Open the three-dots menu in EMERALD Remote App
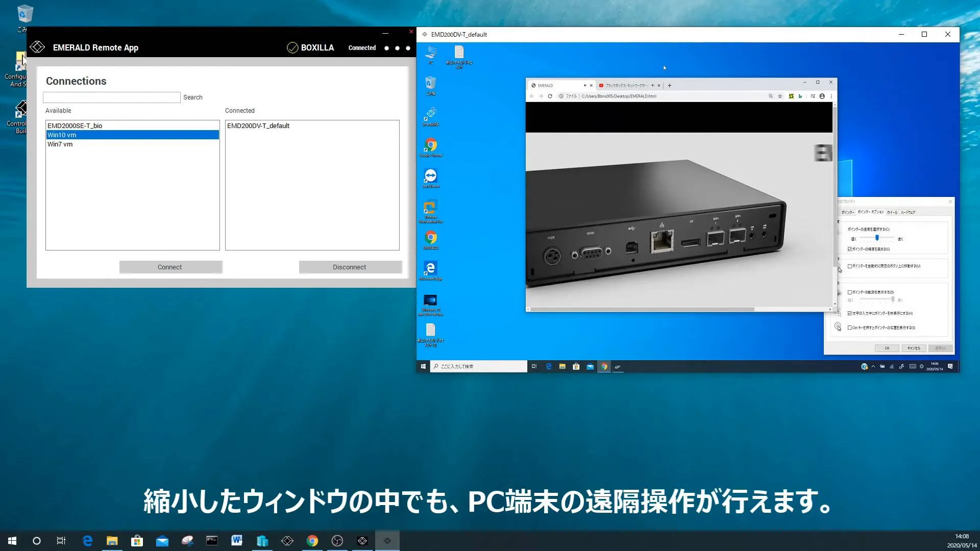Screen dimensions: 980x551 pyautogui.click(x=397, y=48)
